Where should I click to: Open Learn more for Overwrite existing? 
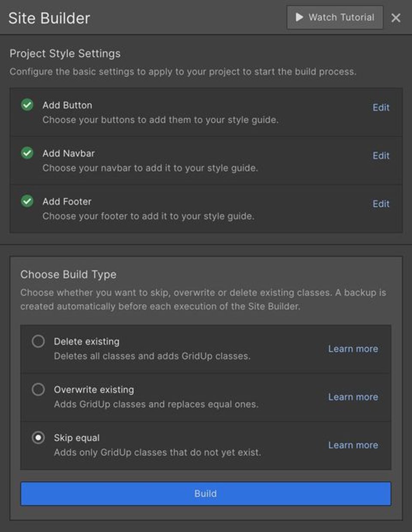pyautogui.click(x=353, y=397)
